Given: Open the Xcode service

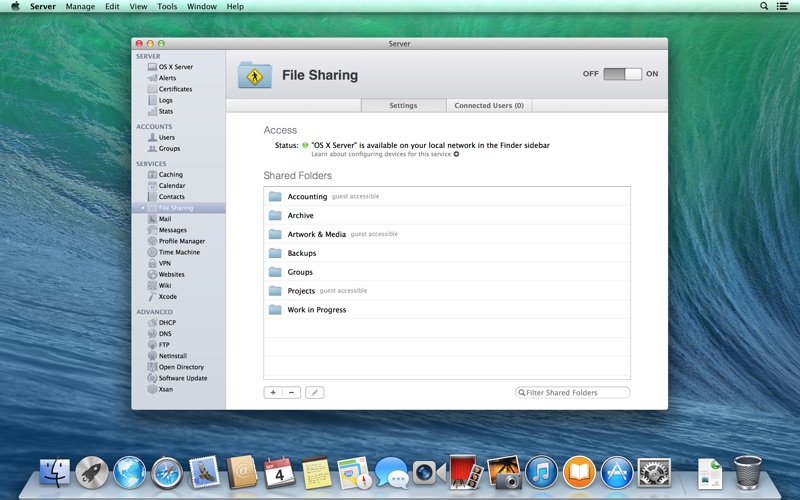Looking at the screenshot, I should pyautogui.click(x=167, y=296).
